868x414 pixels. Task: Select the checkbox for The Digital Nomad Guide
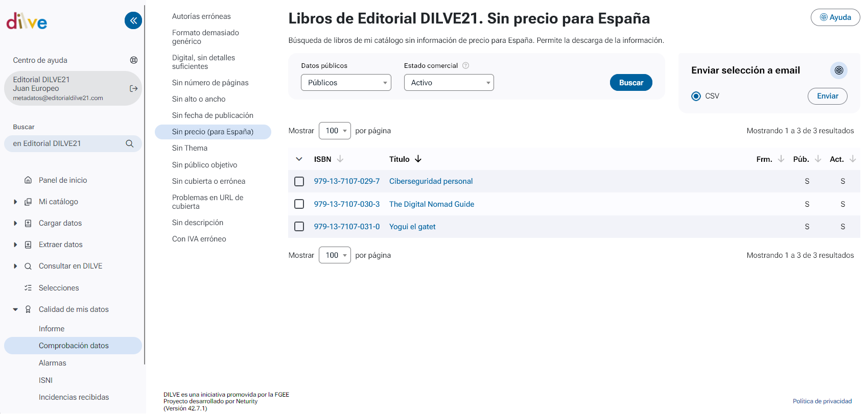pyautogui.click(x=299, y=204)
